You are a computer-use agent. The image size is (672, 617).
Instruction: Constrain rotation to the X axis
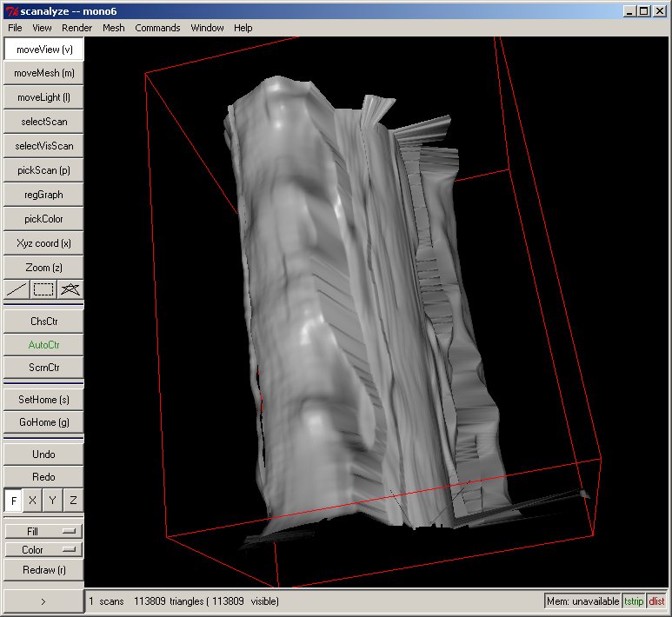click(x=32, y=501)
